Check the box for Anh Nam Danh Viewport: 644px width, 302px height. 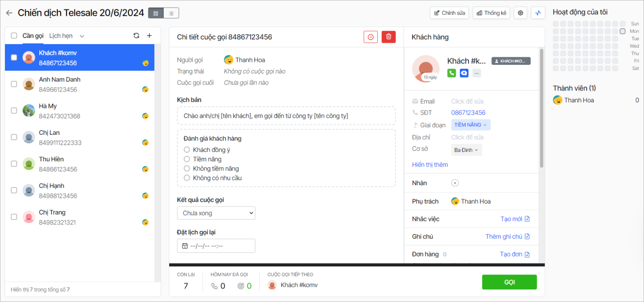point(14,84)
